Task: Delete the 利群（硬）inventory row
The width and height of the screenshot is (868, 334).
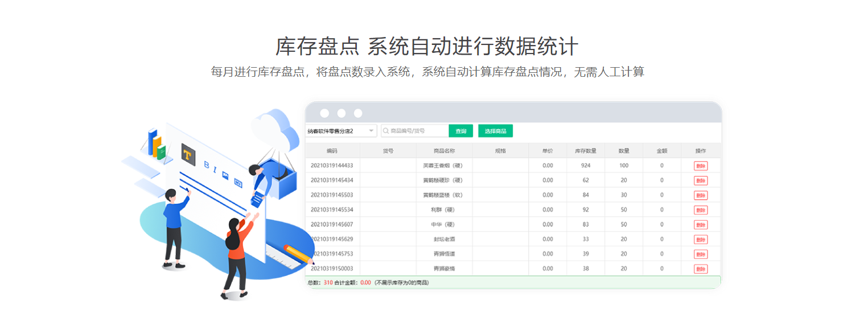Action: [x=700, y=209]
